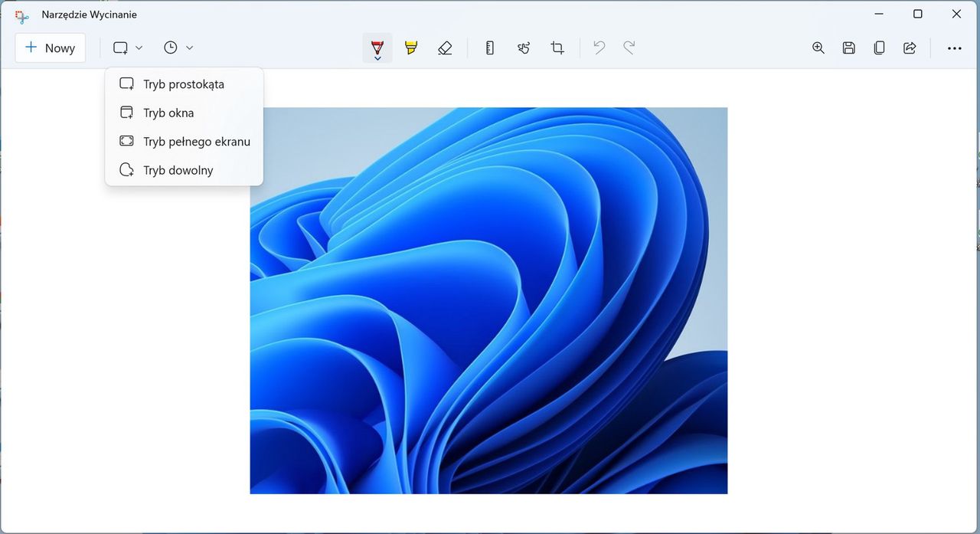Open the three-dot more menu
The width and height of the screenshot is (980, 534).
[x=954, y=48]
